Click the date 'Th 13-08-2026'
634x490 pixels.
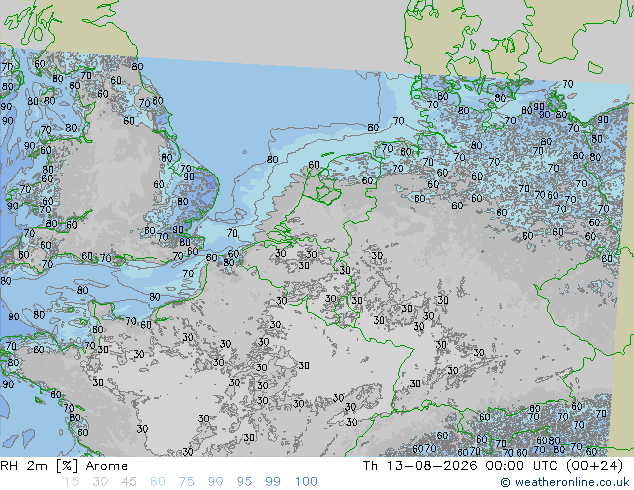420,466
